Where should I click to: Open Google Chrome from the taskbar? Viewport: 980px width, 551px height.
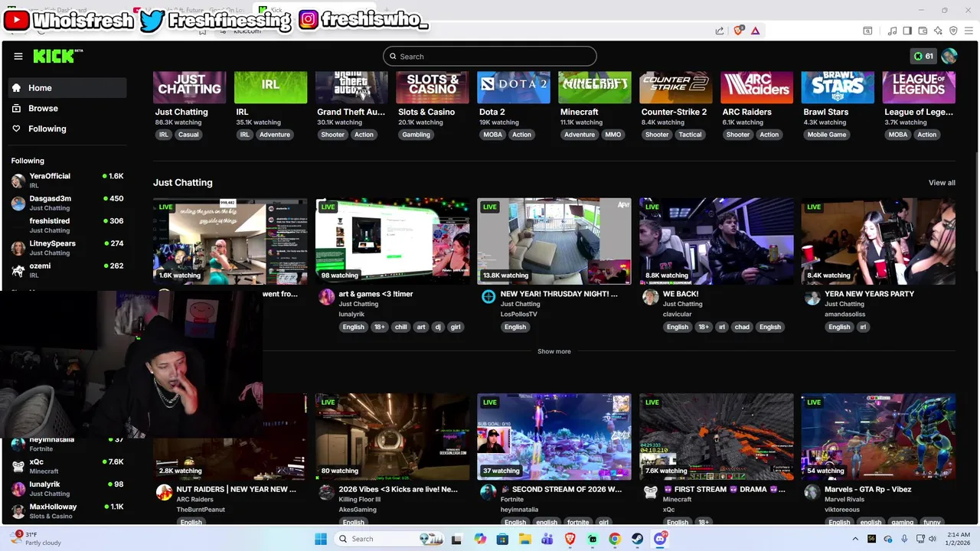pyautogui.click(x=615, y=539)
